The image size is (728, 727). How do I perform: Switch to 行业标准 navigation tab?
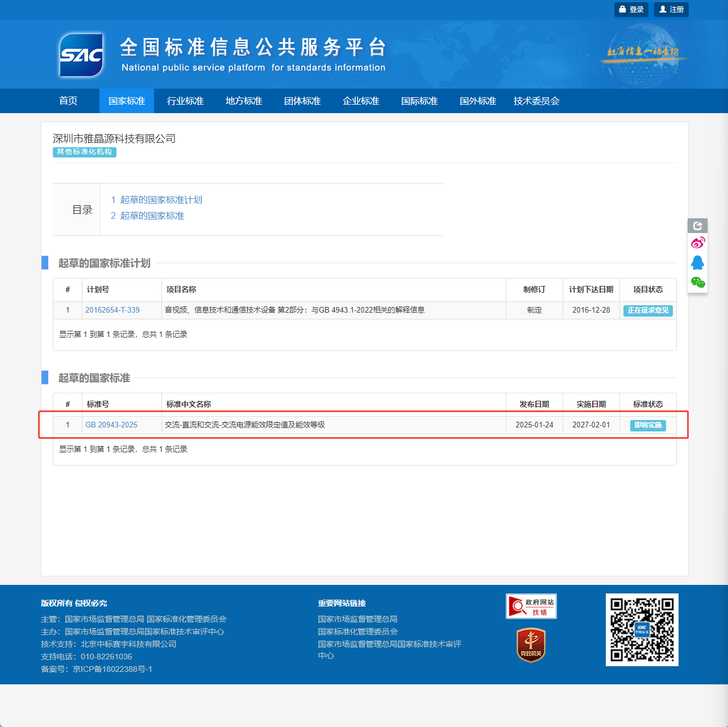[185, 101]
